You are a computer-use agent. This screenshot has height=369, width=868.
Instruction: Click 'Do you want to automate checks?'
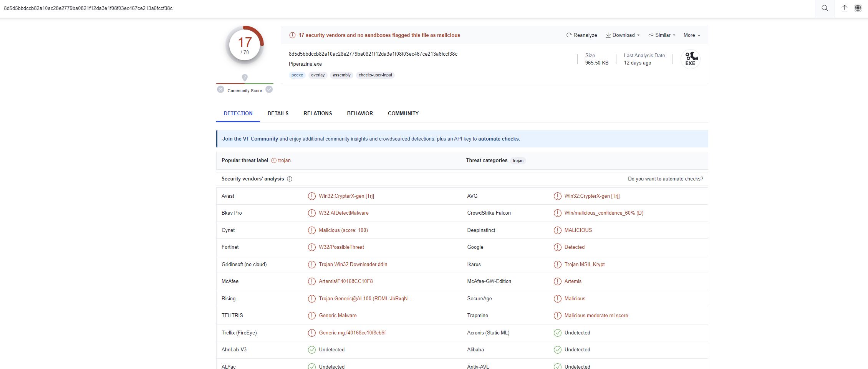(x=666, y=179)
